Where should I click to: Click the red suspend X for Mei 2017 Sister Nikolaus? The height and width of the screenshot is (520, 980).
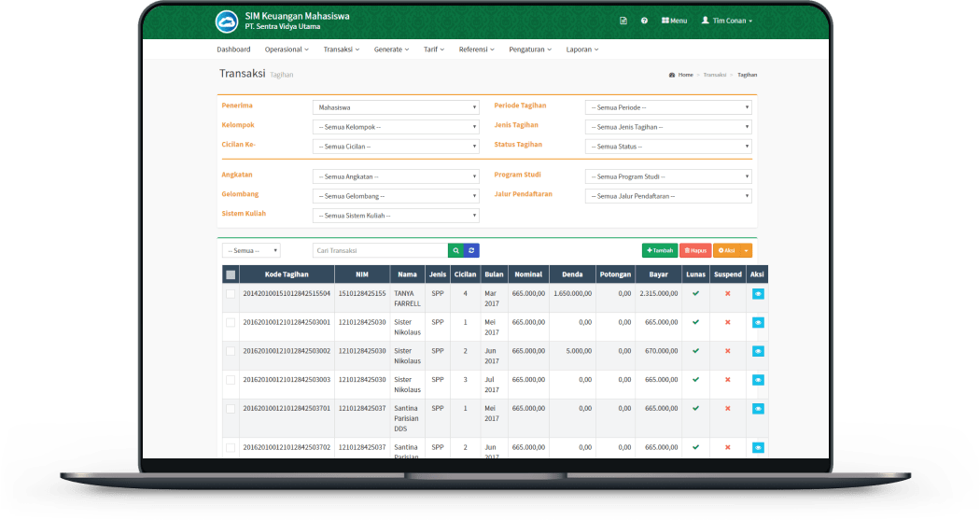pyautogui.click(x=727, y=322)
